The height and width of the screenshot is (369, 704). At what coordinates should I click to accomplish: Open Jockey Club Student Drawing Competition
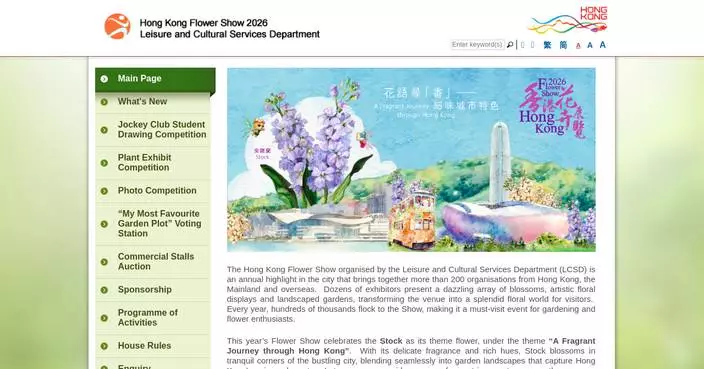point(153,130)
